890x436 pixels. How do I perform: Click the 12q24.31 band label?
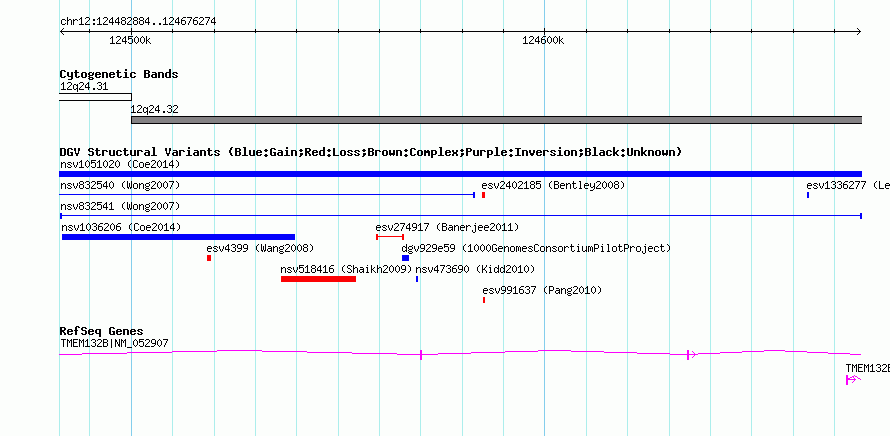84,87
